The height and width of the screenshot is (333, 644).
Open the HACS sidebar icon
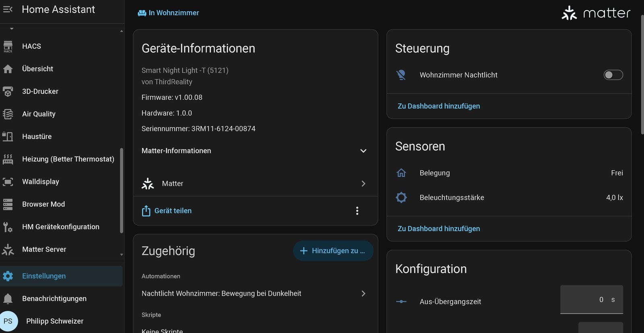(8, 46)
